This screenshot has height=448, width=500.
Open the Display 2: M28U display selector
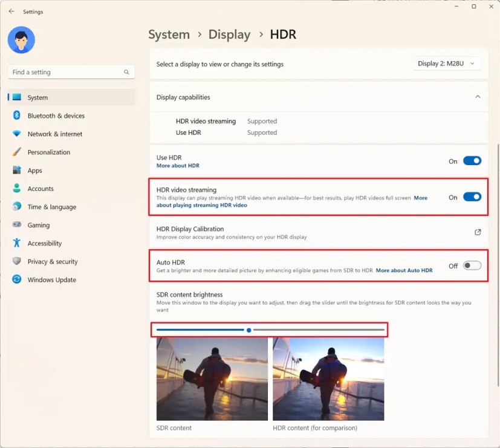point(447,63)
